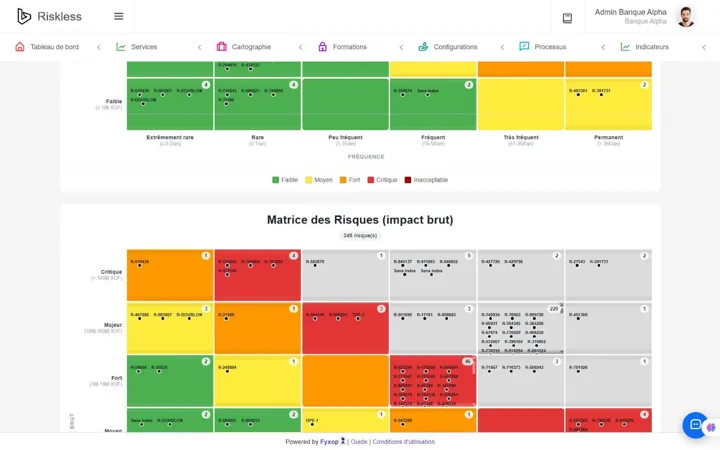Toggle the hamburger menu icon
This screenshot has height=450, width=720.
118,17
